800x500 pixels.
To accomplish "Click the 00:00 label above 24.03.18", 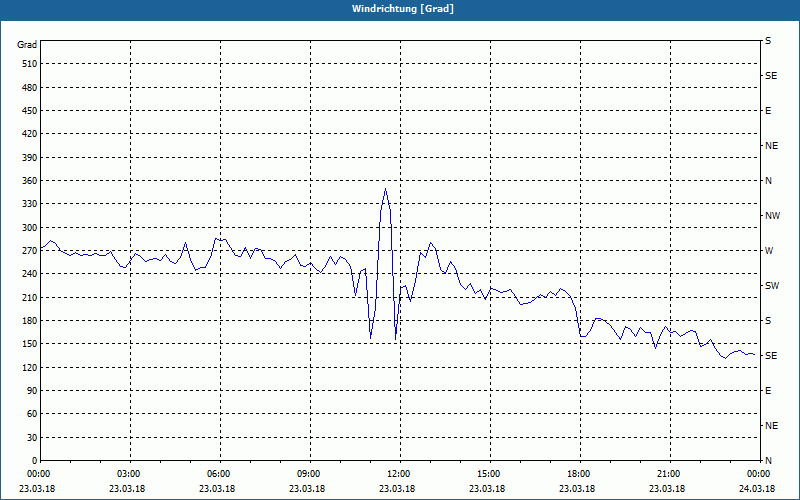I will [x=760, y=474].
